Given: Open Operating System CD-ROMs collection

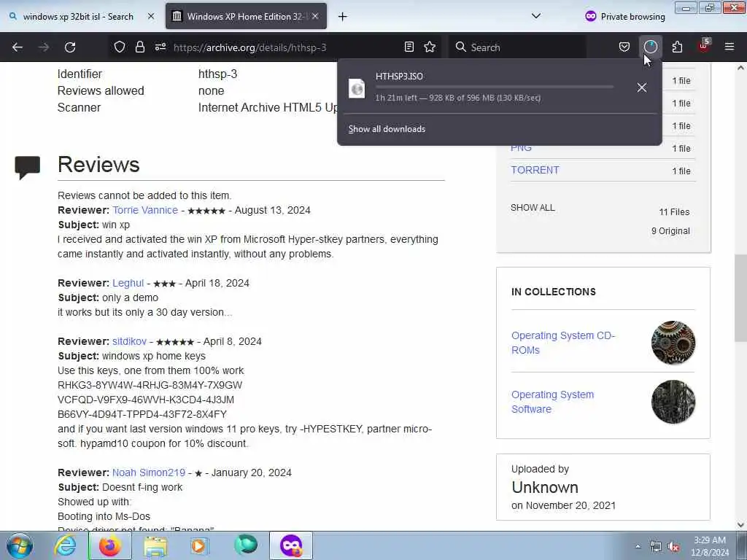Looking at the screenshot, I should click(x=563, y=343).
